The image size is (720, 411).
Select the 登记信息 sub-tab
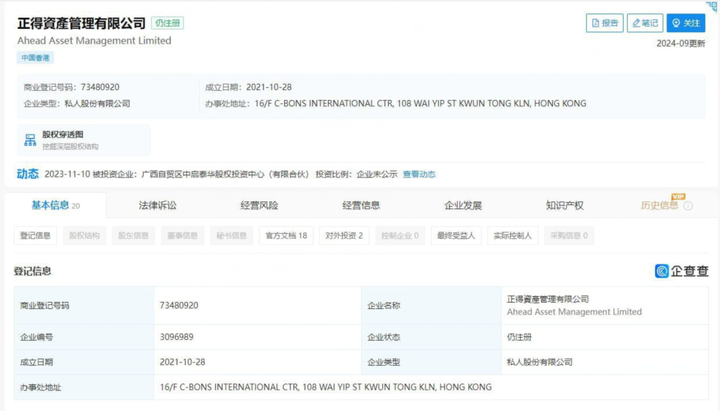pyautogui.click(x=35, y=236)
